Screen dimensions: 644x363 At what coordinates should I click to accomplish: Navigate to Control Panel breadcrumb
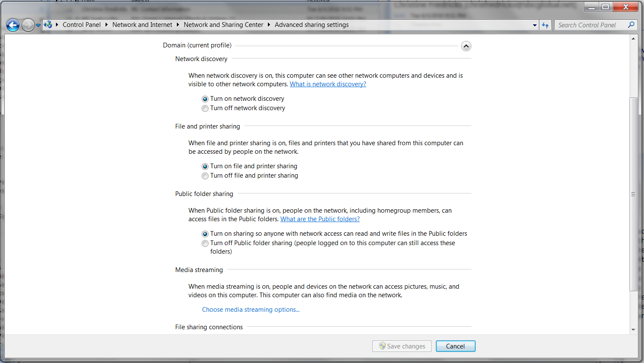(82, 25)
